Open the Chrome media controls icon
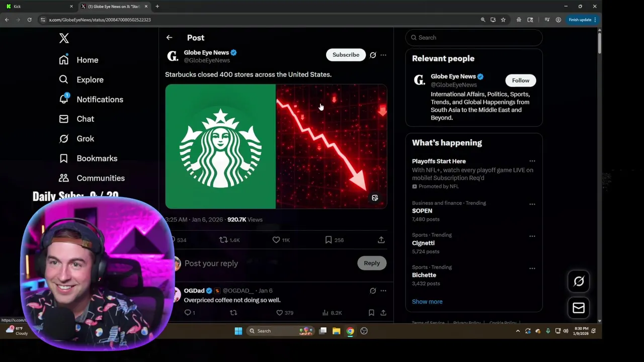644x362 pixels. 547,20
